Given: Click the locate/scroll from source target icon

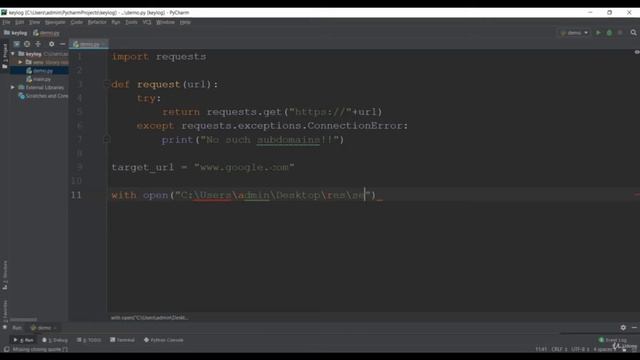Looking at the screenshot, I should tap(27, 44).
